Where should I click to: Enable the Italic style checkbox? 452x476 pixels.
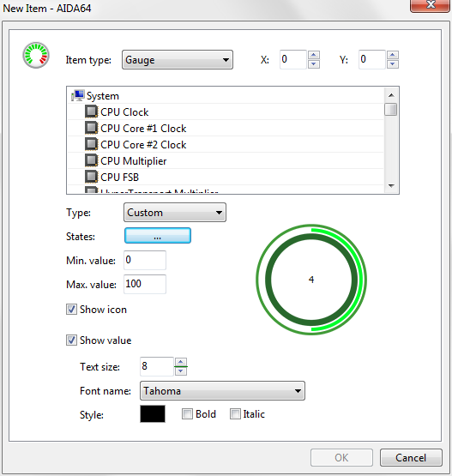coord(235,413)
